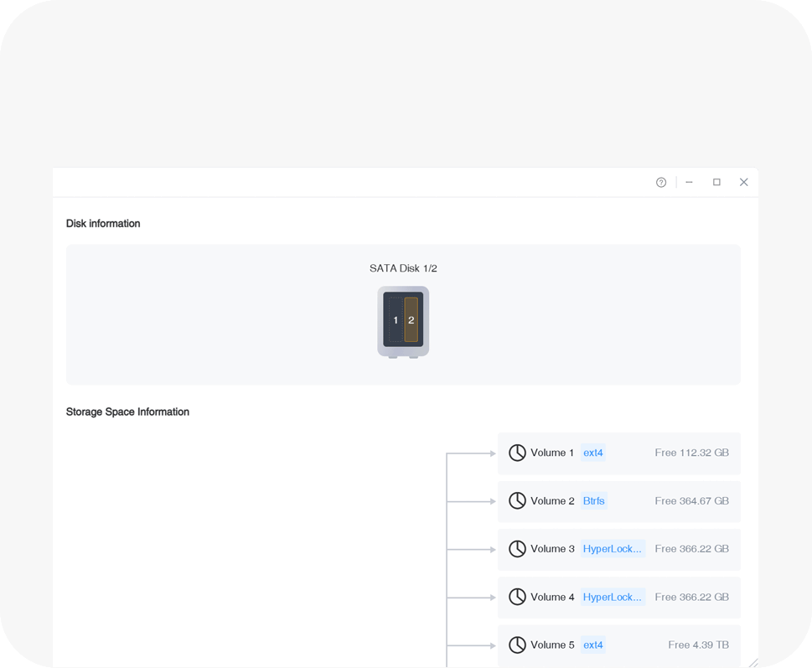Click the "Storage Space Information" heading

tap(127, 412)
